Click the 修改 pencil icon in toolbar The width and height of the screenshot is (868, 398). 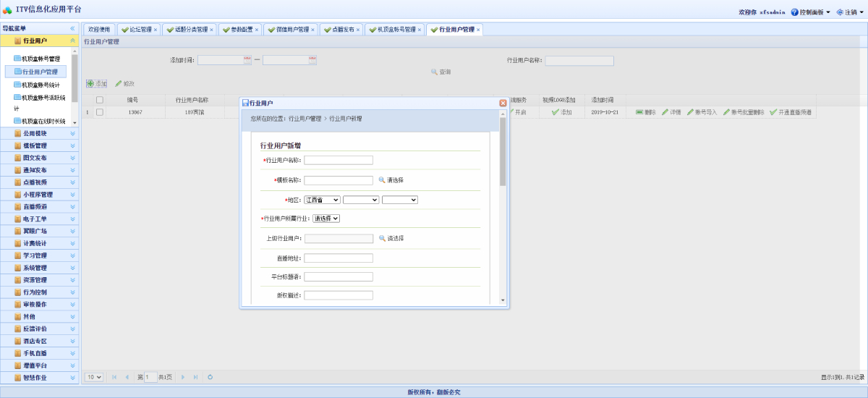point(119,84)
